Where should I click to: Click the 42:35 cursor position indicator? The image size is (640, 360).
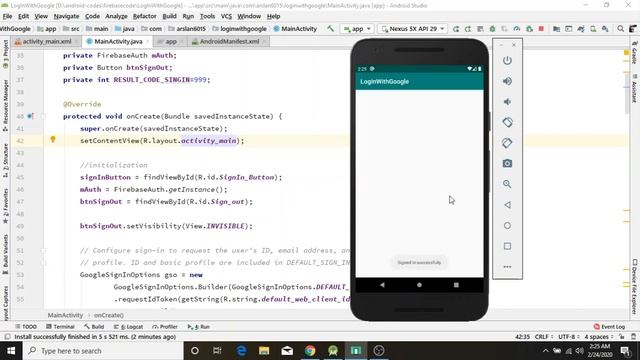pos(522,337)
